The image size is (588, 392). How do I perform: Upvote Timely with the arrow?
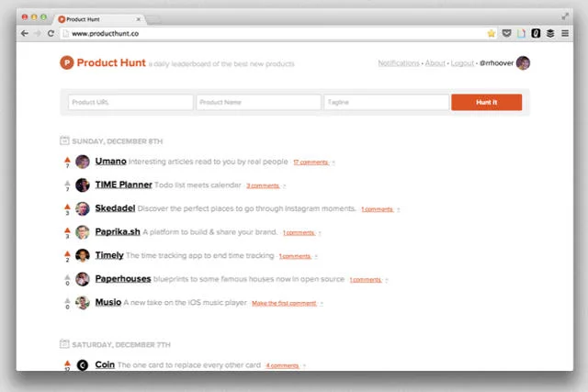point(67,253)
